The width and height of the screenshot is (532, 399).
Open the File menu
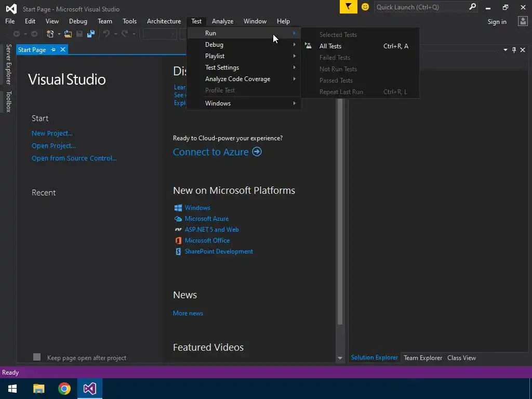point(10,21)
